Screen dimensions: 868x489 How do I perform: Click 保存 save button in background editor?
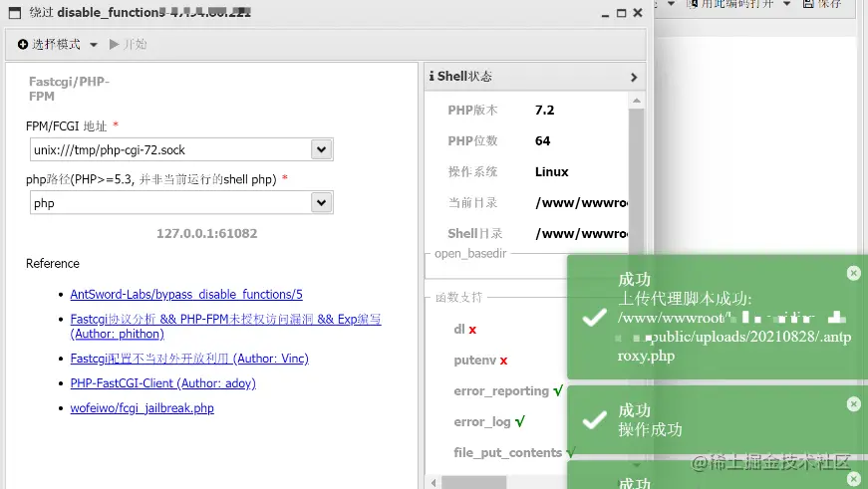point(822,4)
